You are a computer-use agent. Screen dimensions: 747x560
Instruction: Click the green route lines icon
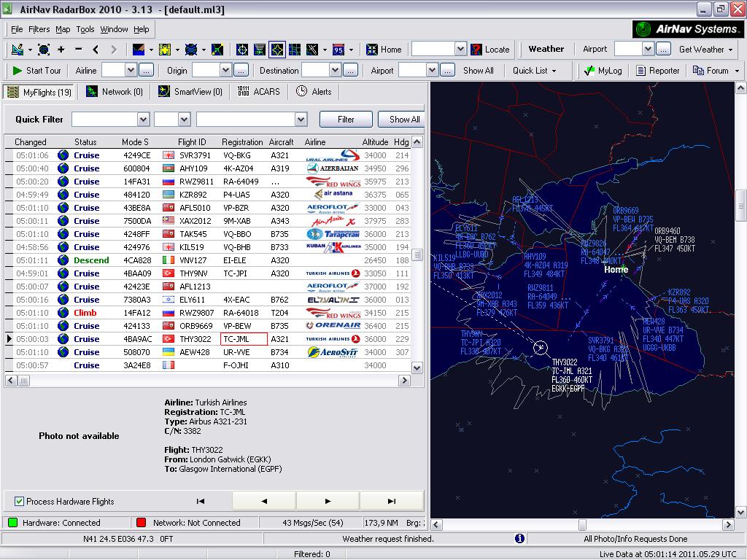coord(217,50)
